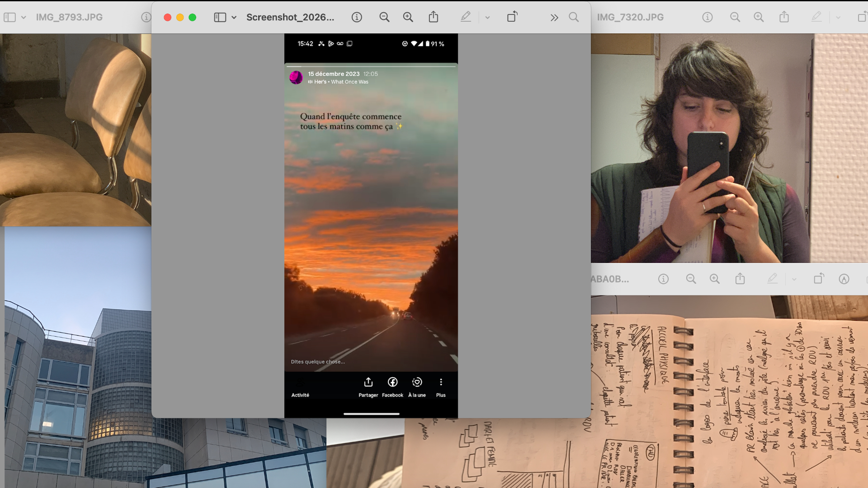Zoom out the Screenshot preview window

click(384, 17)
